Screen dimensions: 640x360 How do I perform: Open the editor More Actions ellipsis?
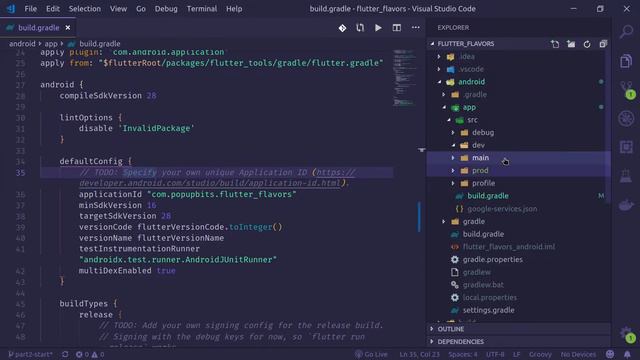pos(416,28)
